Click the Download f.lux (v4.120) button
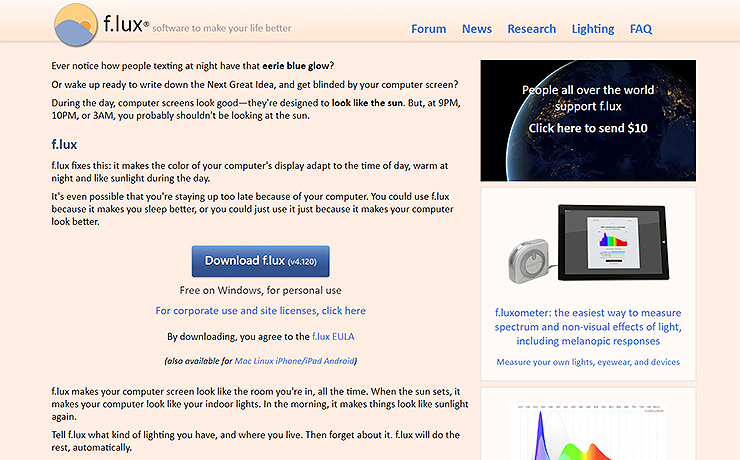 261,261
